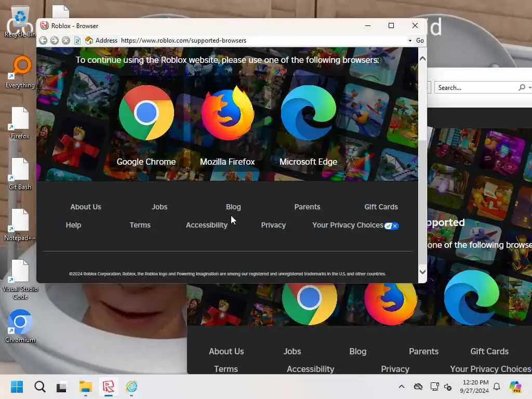
Task: Open Accessibility link in background window
Action: pyautogui.click(x=311, y=369)
